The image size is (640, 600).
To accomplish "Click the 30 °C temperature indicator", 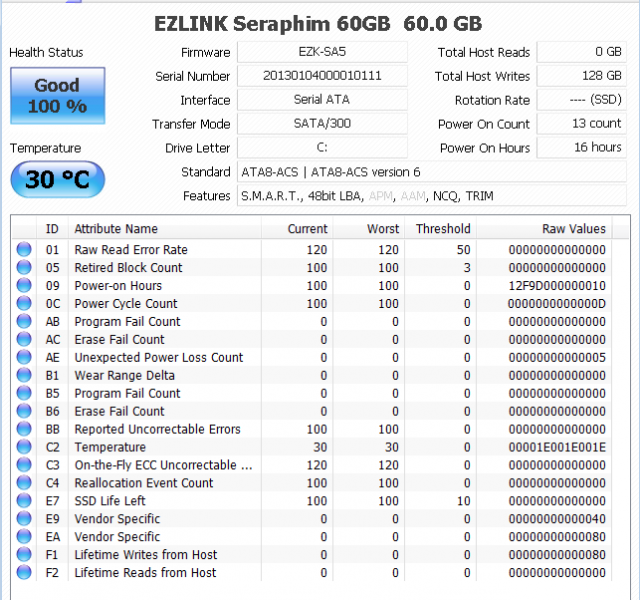I will tap(58, 179).
